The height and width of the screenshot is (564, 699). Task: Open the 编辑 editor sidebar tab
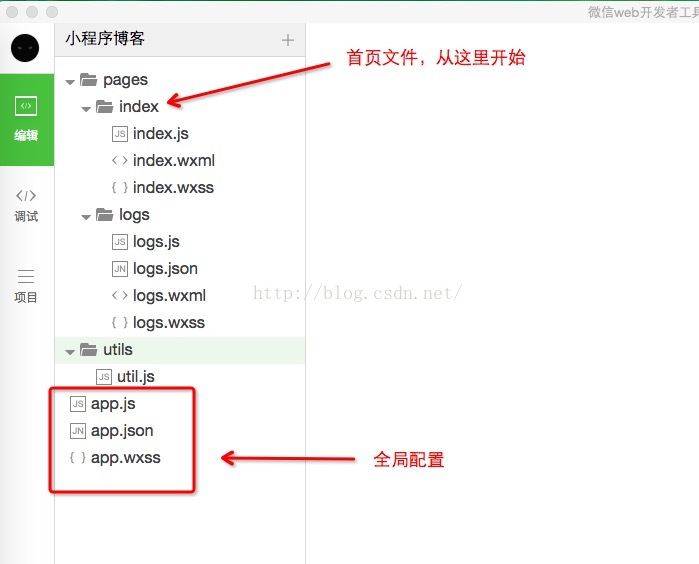click(27, 120)
